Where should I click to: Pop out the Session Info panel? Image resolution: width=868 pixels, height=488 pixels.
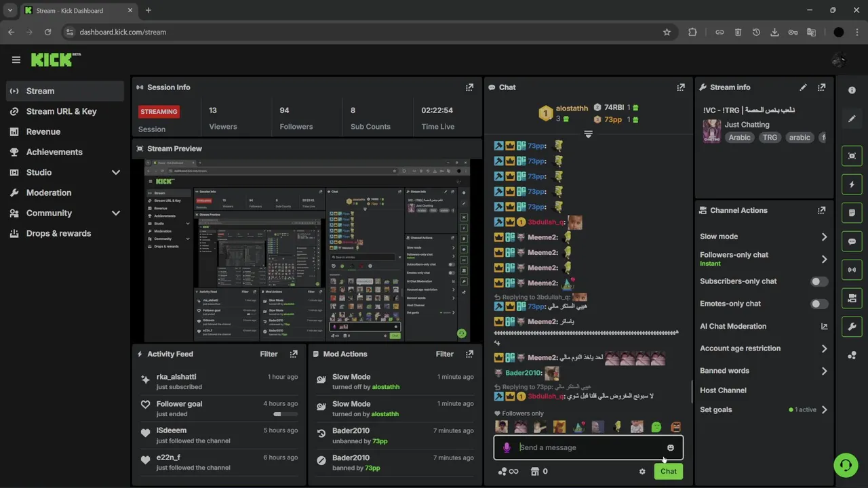[469, 87]
